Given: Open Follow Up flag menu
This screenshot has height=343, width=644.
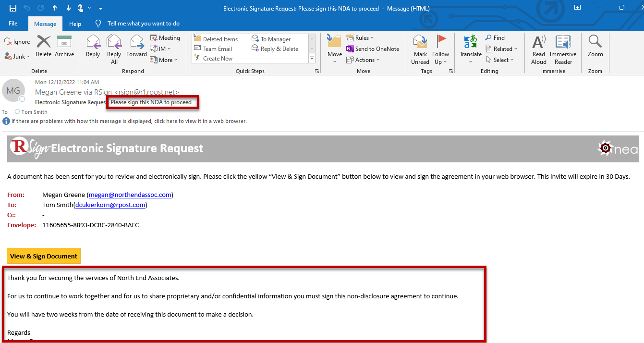Looking at the screenshot, I should (440, 49).
